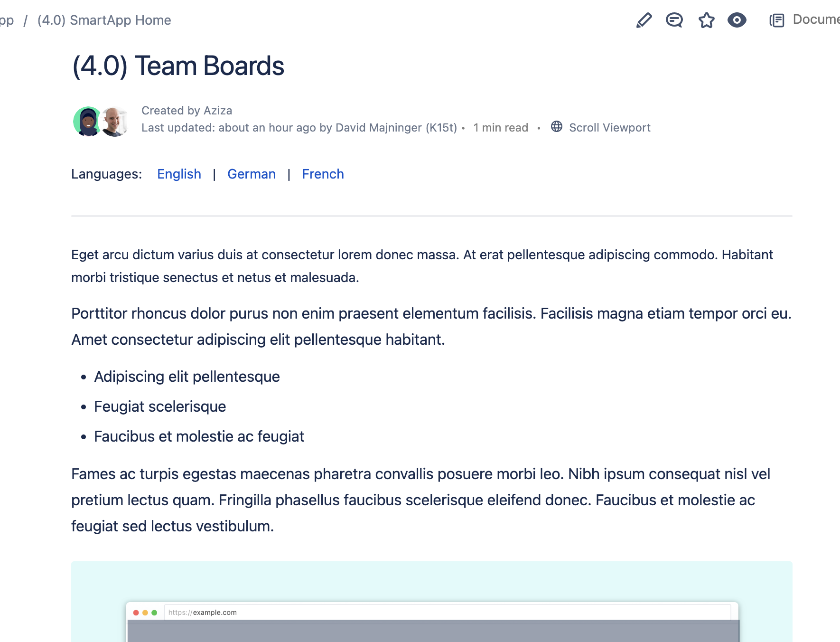The width and height of the screenshot is (840, 642).
Task: Toggle the yellow dot in the mockup window
Action: click(x=146, y=613)
